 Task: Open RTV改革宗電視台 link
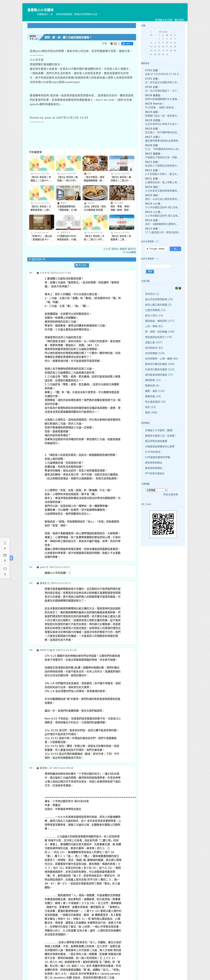click(155, 474)
